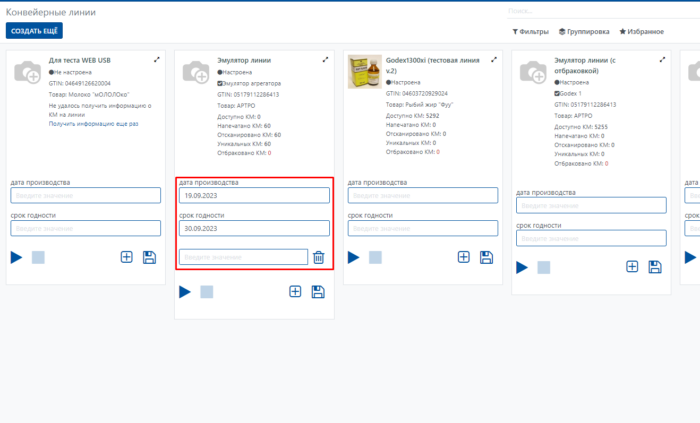Open the Избранное menu

pyautogui.click(x=641, y=31)
